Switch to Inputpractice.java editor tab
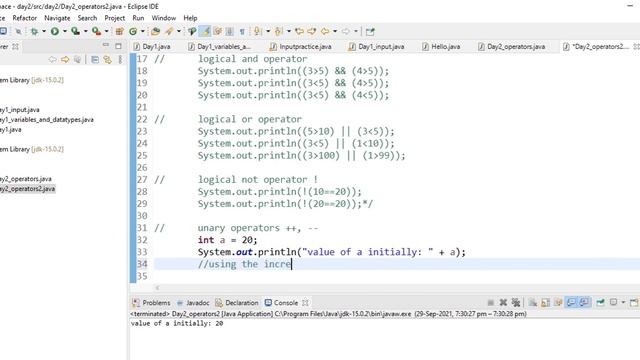The width and height of the screenshot is (640, 360). (301, 47)
